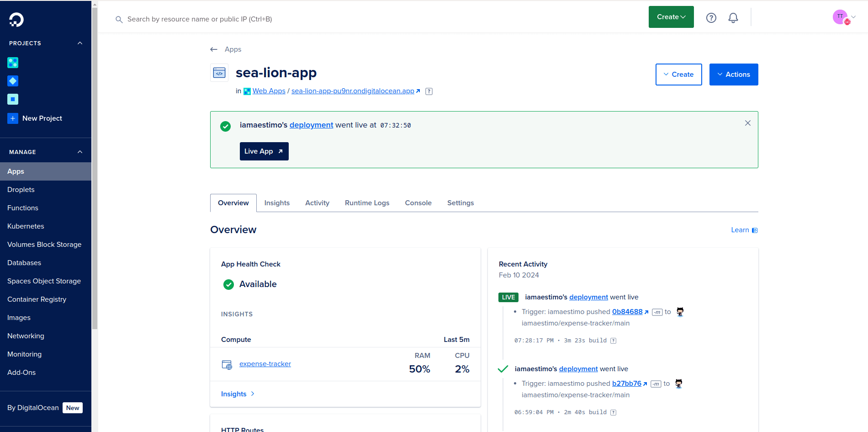The image size is (868, 432).
Task: Open the Actions dropdown
Action: [734, 74]
